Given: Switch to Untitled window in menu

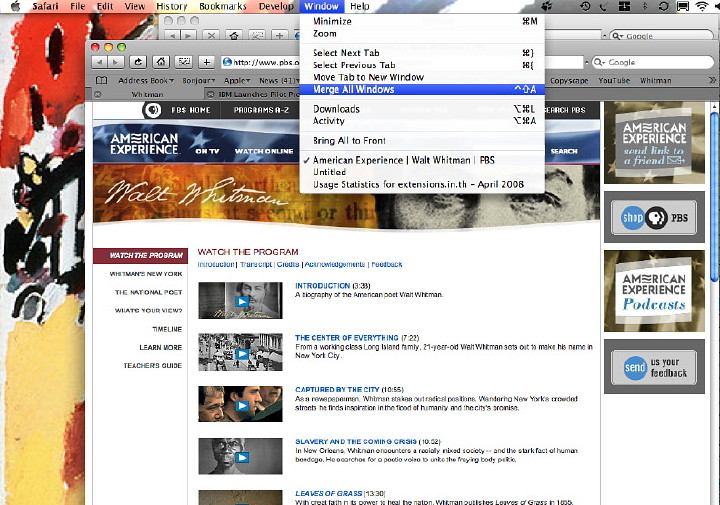Looking at the screenshot, I should tap(422, 172).
